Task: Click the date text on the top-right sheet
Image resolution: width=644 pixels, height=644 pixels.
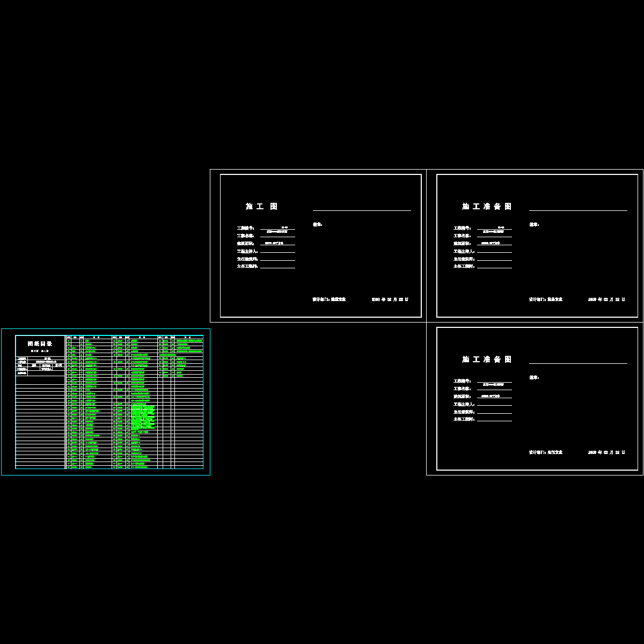Action: [x=607, y=299]
